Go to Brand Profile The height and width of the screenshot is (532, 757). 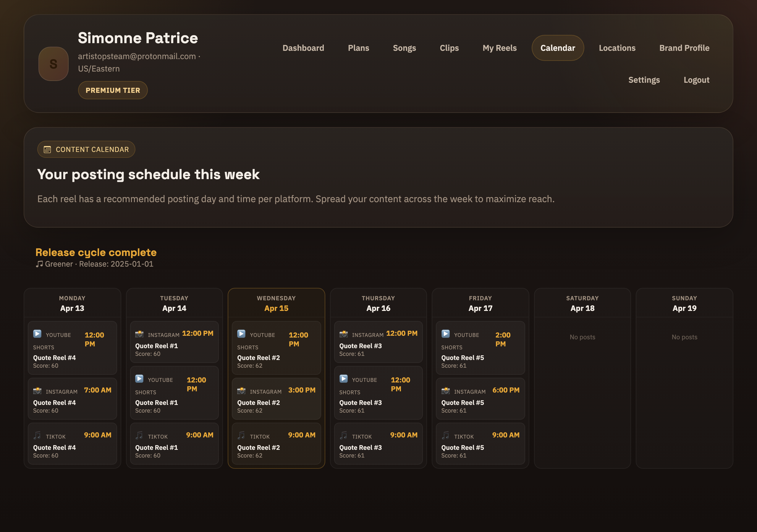(685, 48)
